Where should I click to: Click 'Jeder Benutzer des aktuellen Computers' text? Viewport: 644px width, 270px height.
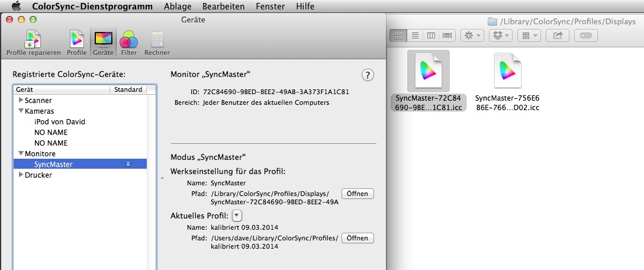click(x=266, y=103)
